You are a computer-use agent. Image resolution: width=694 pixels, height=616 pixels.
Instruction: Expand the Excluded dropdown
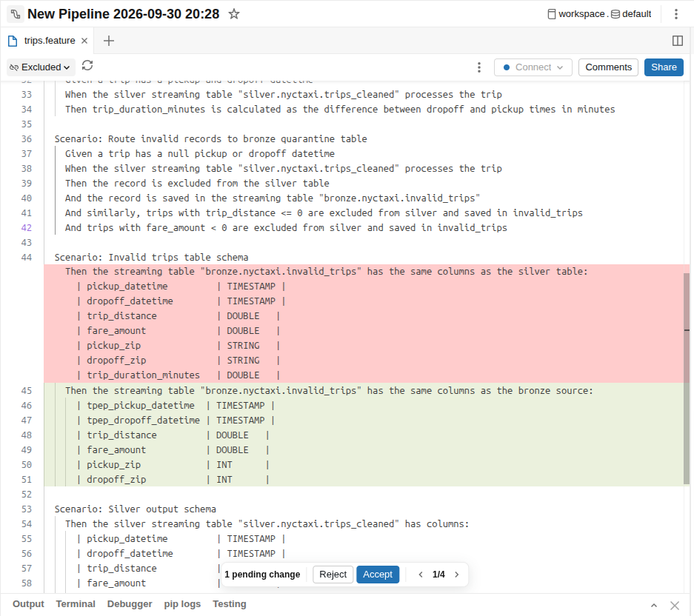[41, 67]
